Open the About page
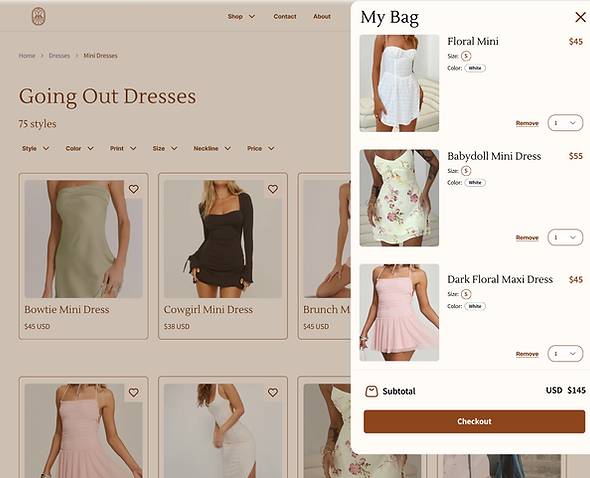This screenshot has height=478, width=590. point(322,17)
